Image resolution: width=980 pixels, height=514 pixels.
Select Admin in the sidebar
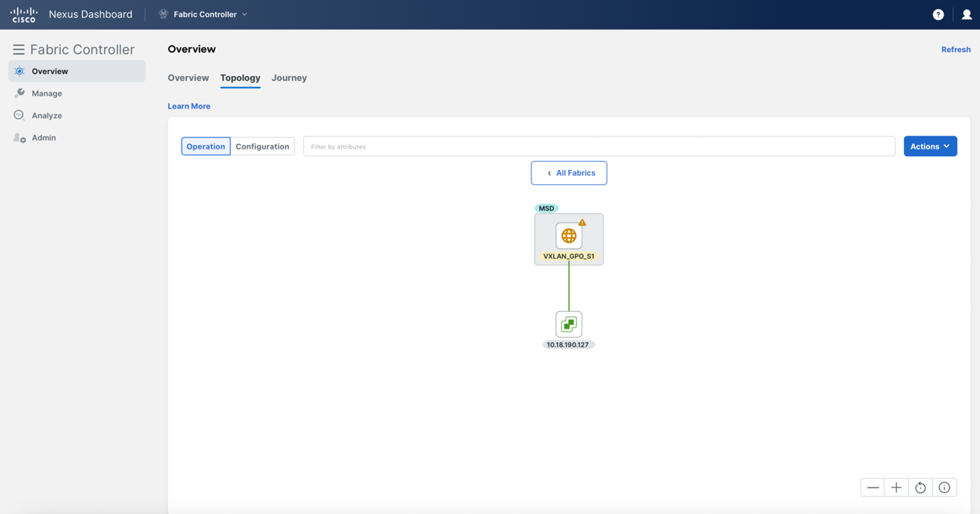coord(77,138)
